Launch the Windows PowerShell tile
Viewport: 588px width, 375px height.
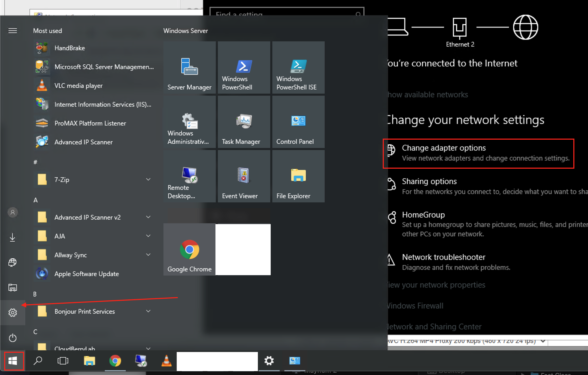click(244, 67)
